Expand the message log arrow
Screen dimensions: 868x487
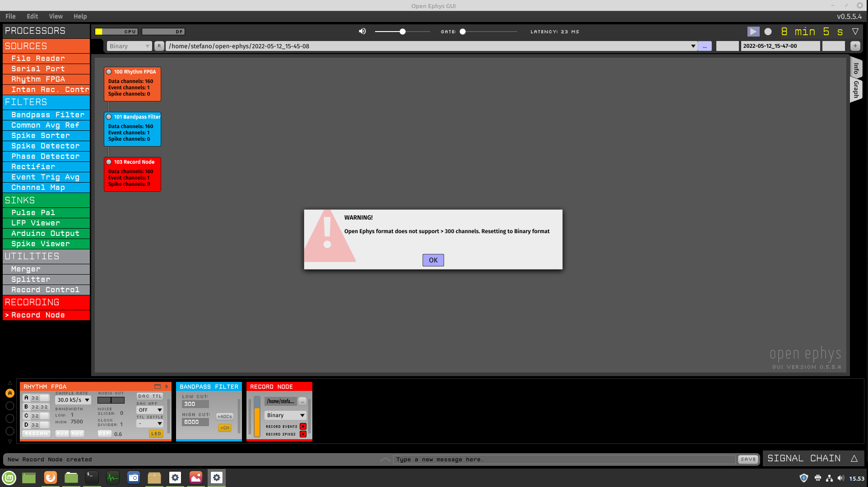(385, 459)
